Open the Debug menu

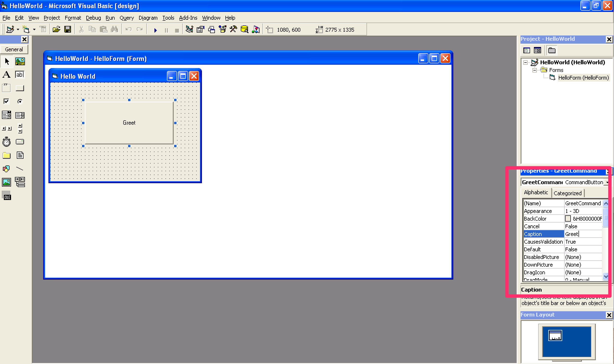[x=93, y=18]
